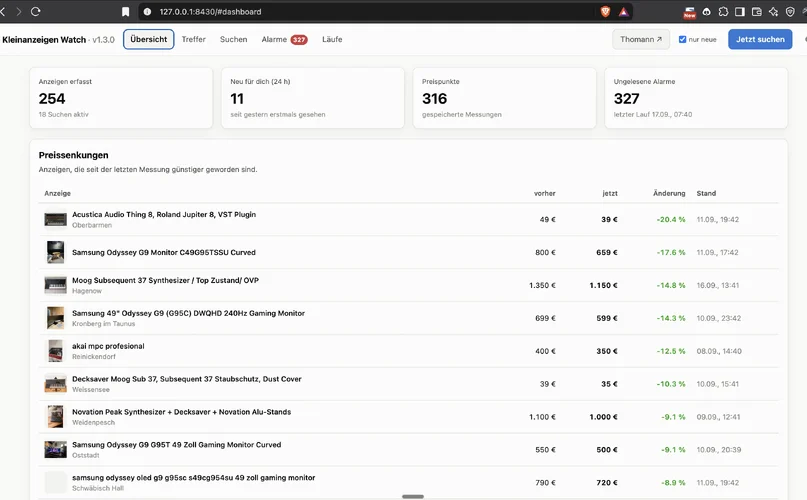This screenshot has width=807, height=500.
Task: Click the -20.4 % change value
Action: tap(671, 219)
